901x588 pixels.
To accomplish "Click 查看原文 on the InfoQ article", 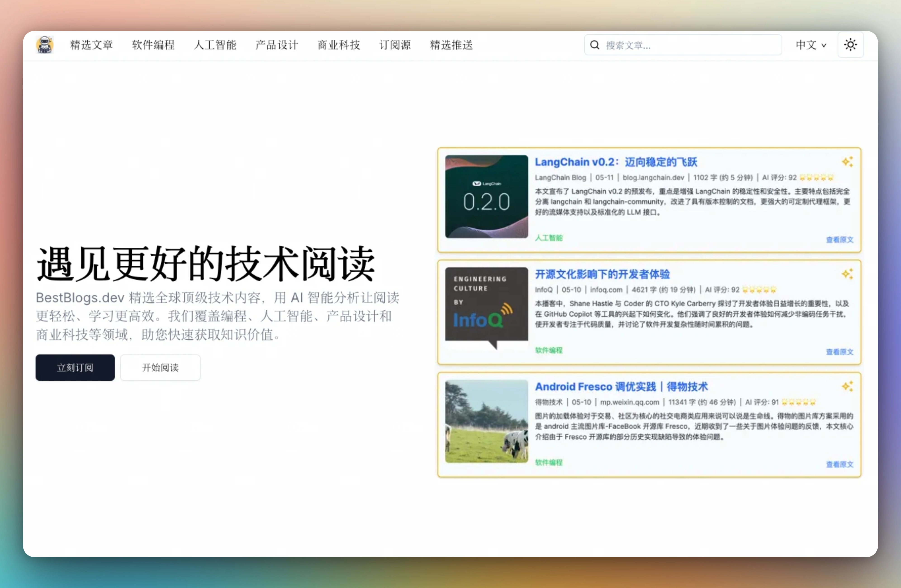I will pos(839,352).
